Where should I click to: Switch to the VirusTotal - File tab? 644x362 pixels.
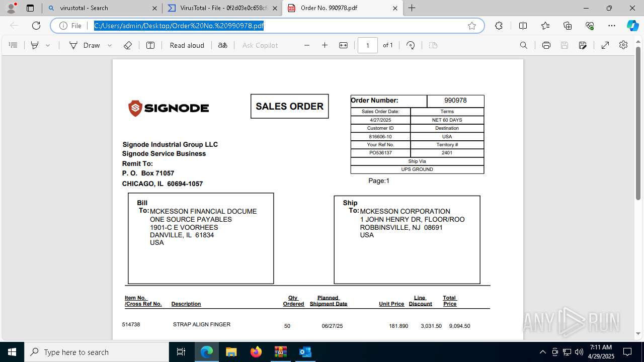click(222, 8)
